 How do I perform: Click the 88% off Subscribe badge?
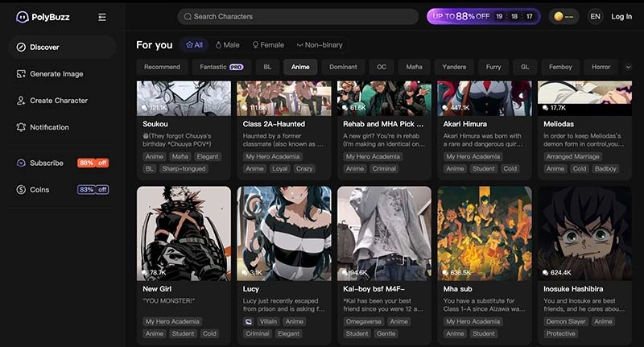pos(93,163)
